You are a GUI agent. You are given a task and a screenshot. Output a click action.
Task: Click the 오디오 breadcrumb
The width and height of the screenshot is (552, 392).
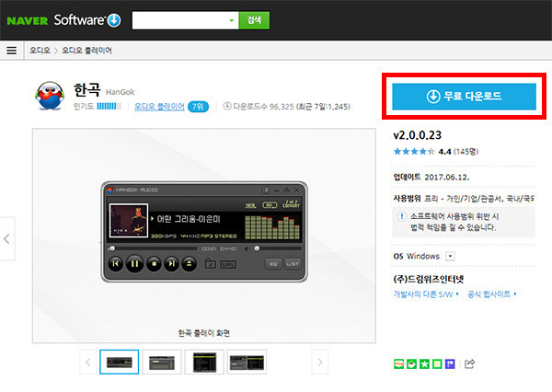40,51
